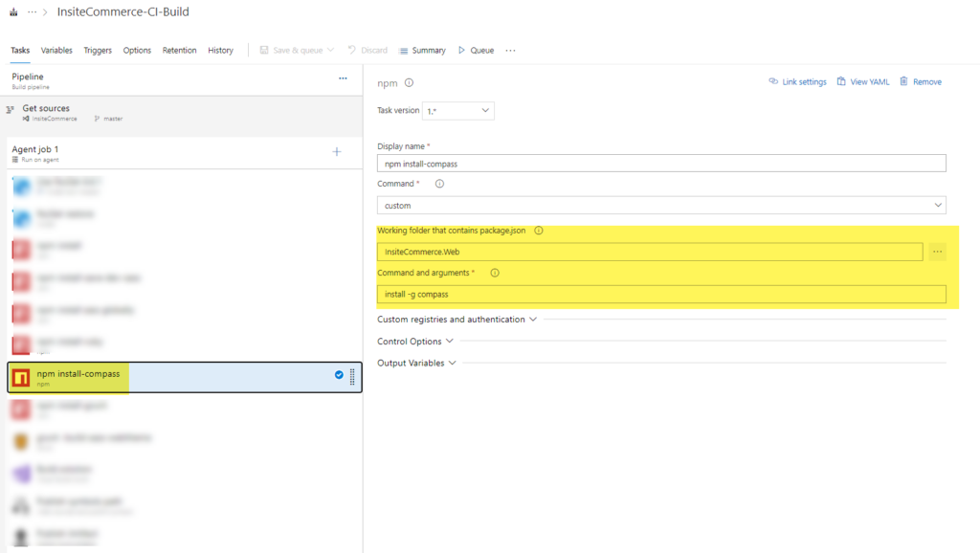Toggle the blue checkmark on npm install-compass
The width and height of the screenshot is (980, 553).
(339, 375)
